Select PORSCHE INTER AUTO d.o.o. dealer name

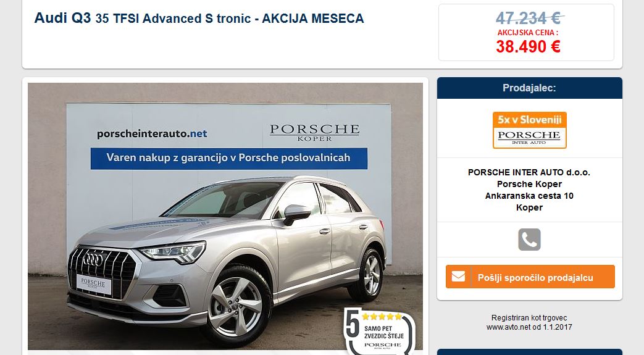529,173
